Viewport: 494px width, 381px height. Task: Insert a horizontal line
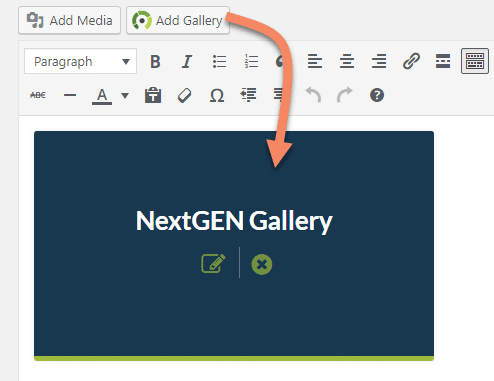70,95
